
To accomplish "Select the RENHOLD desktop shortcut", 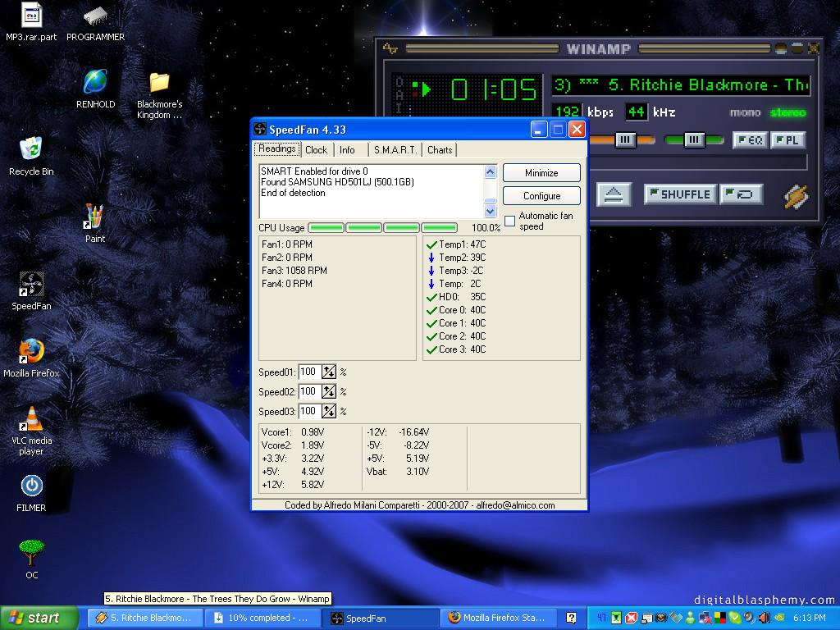I will (95, 89).
